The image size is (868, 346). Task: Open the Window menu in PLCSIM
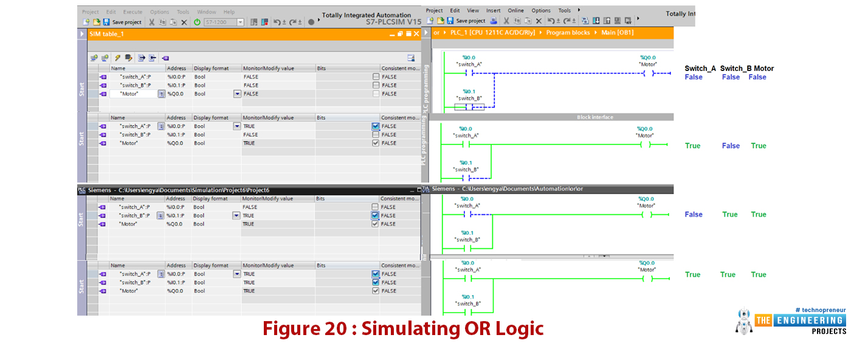coord(207,12)
